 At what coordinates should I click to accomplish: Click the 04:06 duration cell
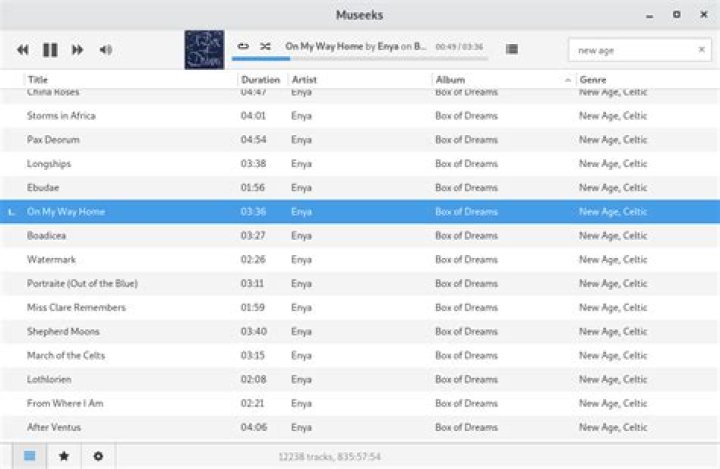click(253, 427)
